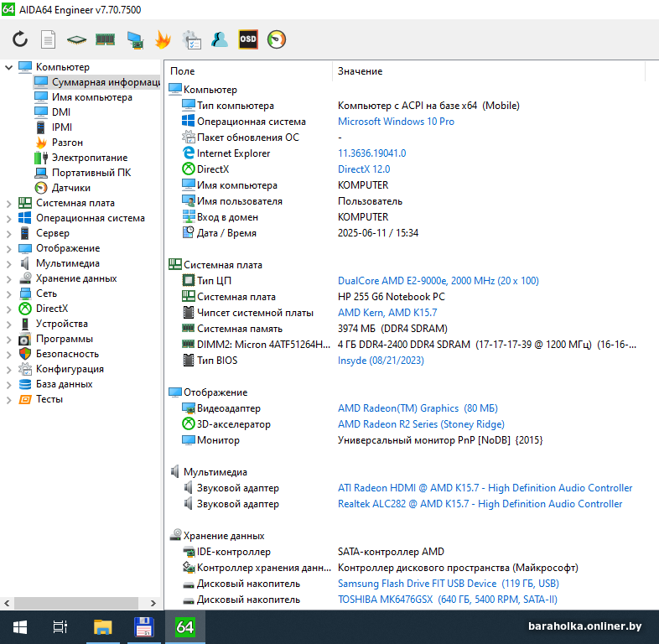This screenshot has height=644, width=659.
Task: Select the IDE-контроллер row
Action: [406, 552]
